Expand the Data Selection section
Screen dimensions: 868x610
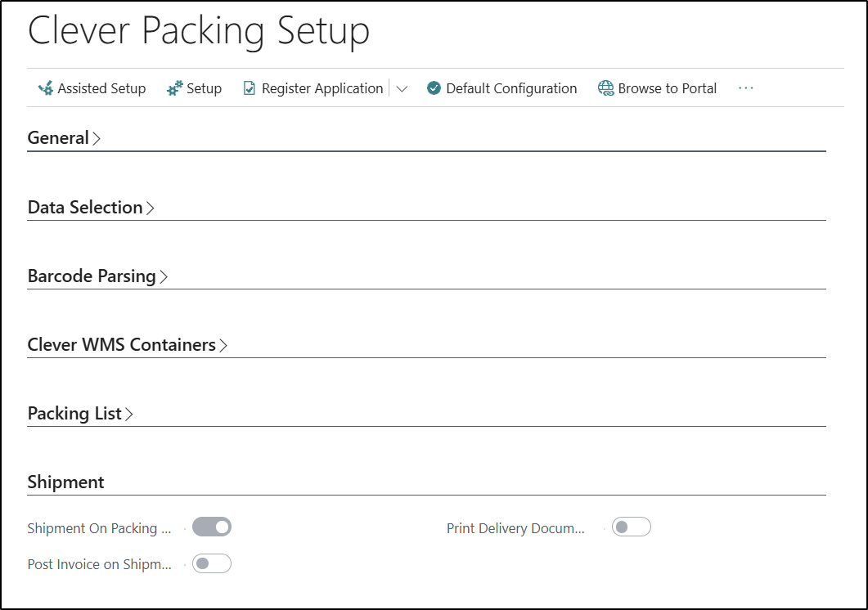[90, 208]
